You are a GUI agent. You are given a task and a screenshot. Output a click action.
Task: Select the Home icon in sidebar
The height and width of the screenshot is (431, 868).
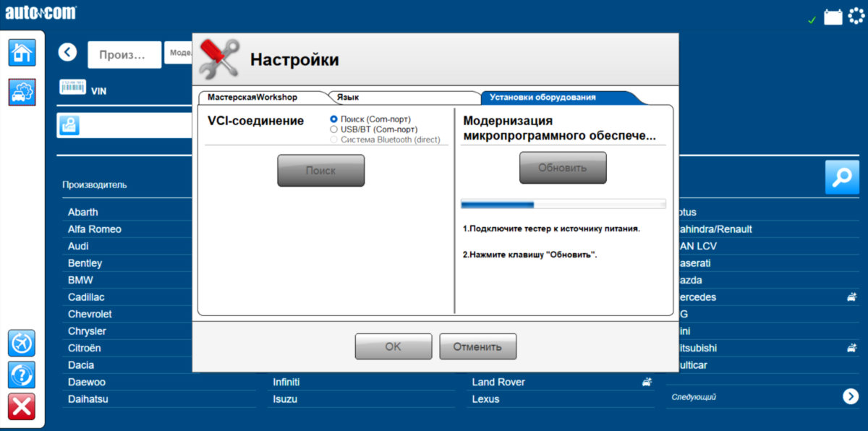click(21, 53)
